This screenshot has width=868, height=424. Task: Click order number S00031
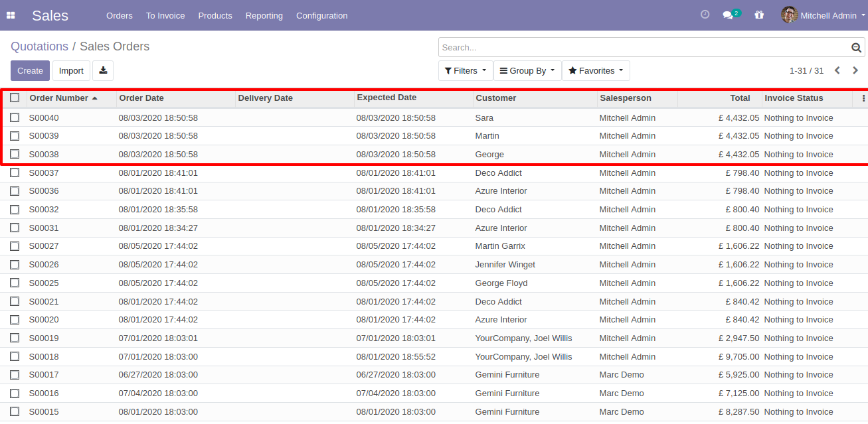click(44, 228)
